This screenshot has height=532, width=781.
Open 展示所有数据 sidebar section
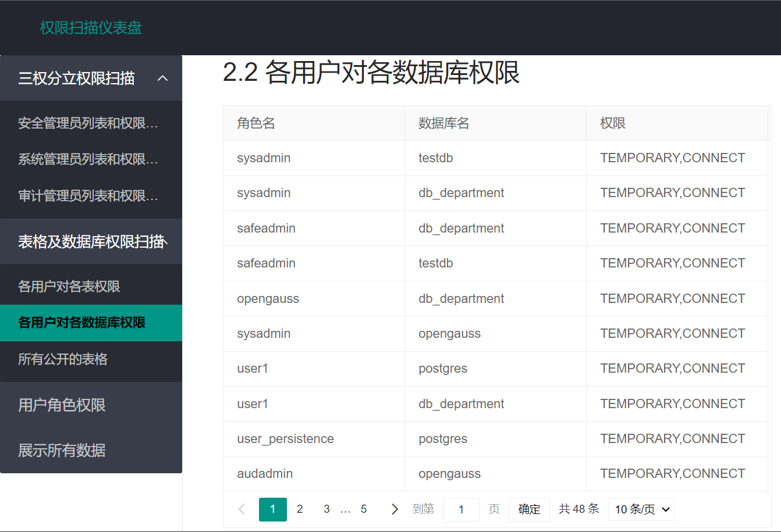pyautogui.click(x=91, y=450)
